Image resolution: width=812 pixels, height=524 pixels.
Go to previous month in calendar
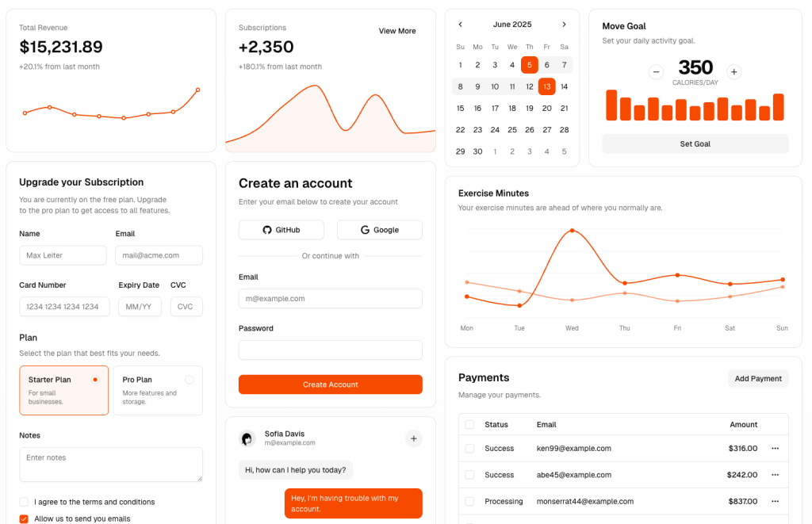pos(461,25)
